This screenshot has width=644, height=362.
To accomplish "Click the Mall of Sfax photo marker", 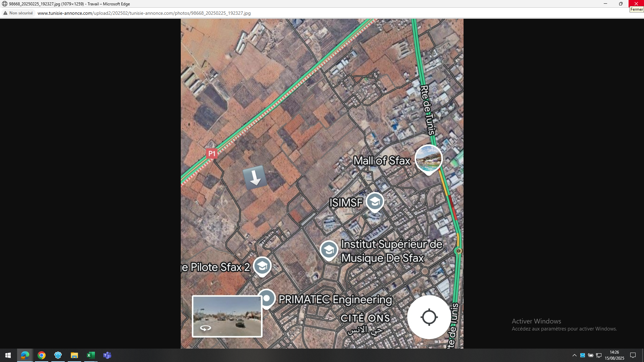I will [x=428, y=159].
